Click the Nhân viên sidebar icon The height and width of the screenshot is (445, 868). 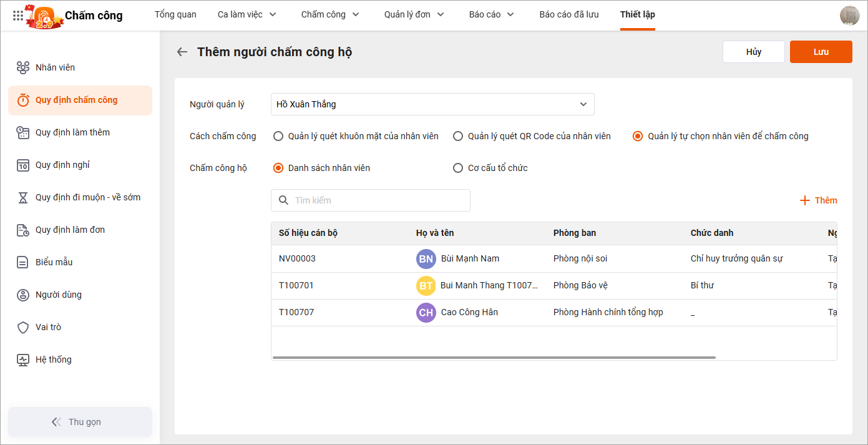(23, 67)
